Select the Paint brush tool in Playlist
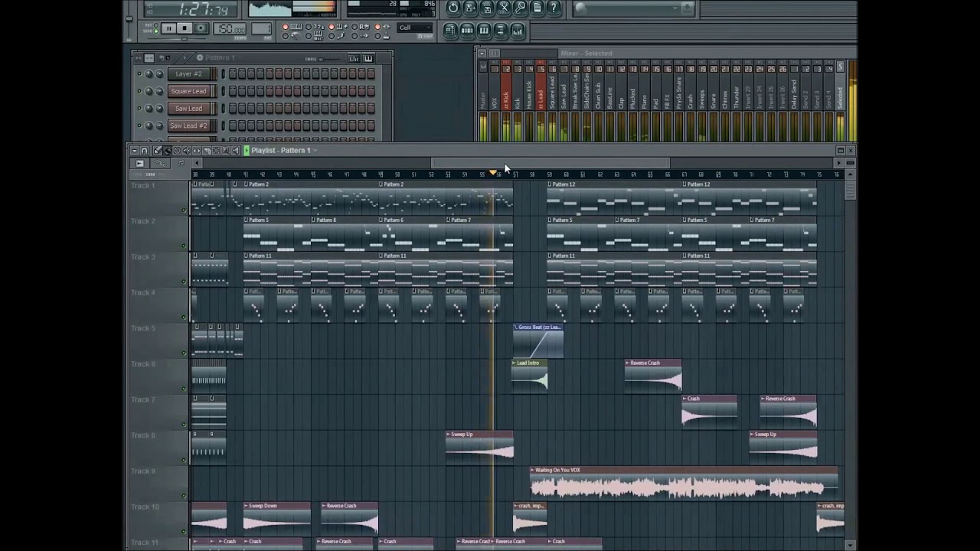This screenshot has width=980, height=551. pos(168,151)
